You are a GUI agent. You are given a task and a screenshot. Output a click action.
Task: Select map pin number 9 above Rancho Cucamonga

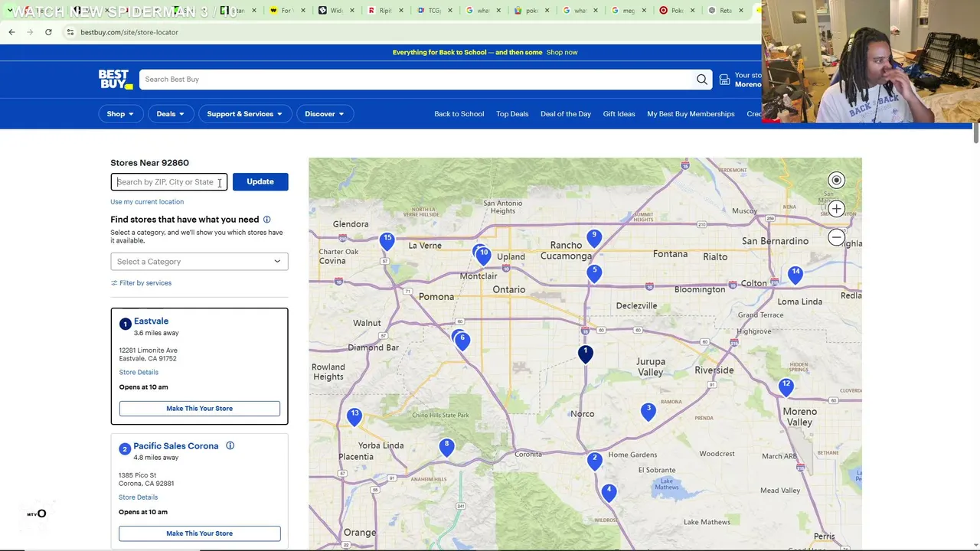click(x=594, y=237)
